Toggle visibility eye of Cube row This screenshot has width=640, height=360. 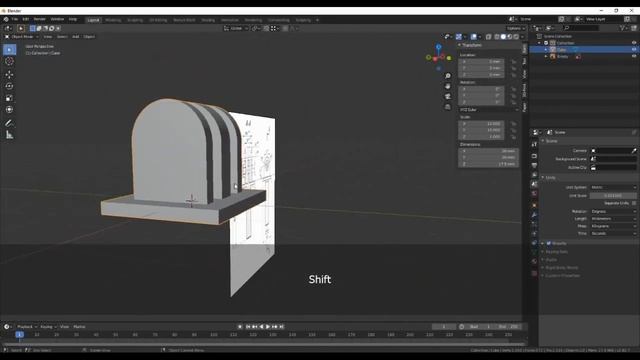[634, 49]
